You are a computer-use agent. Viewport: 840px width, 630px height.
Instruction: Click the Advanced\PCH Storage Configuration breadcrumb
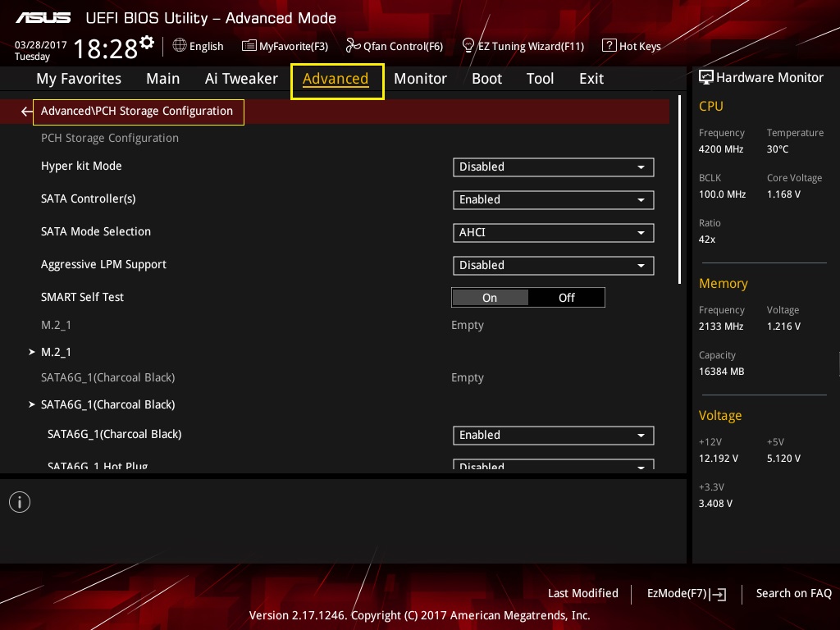[138, 112]
